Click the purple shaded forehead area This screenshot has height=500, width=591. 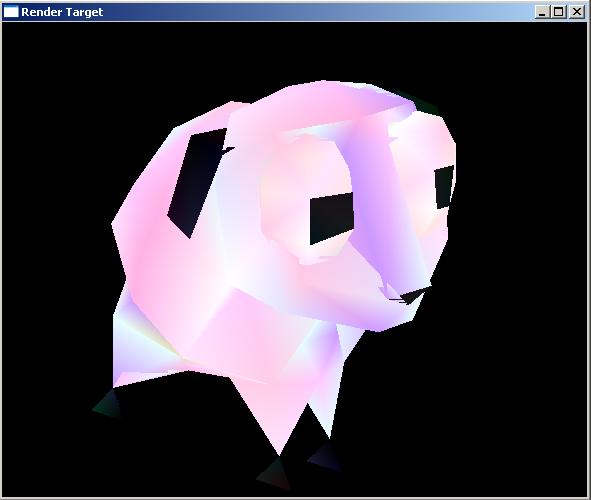[x=371, y=203]
